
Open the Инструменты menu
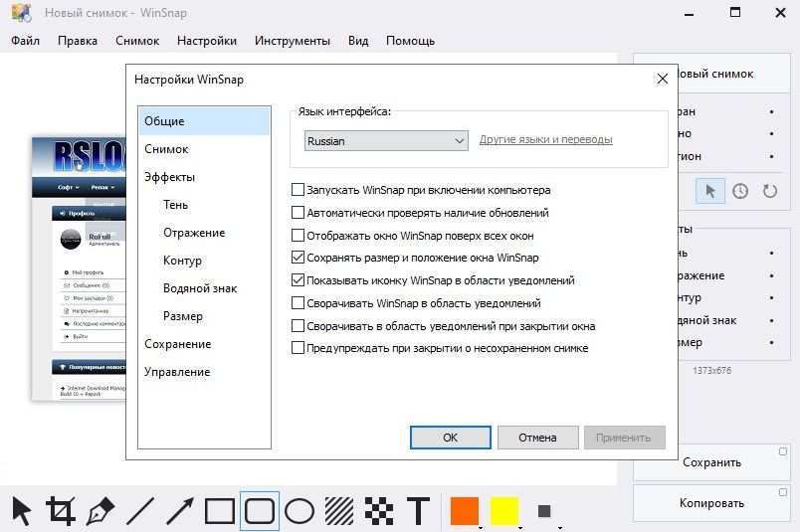click(x=293, y=41)
